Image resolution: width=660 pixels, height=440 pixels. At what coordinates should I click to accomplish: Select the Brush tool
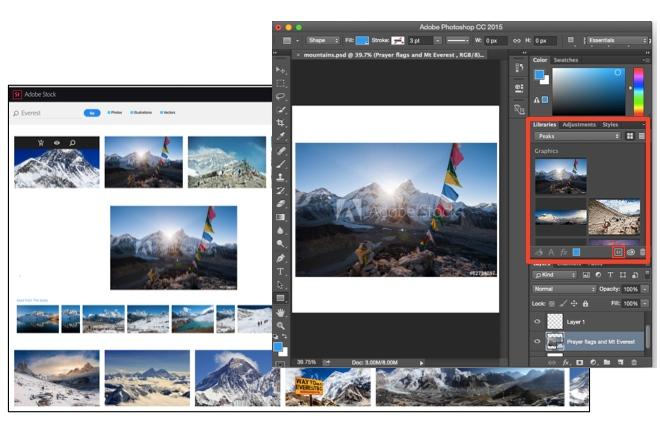coord(280,164)
